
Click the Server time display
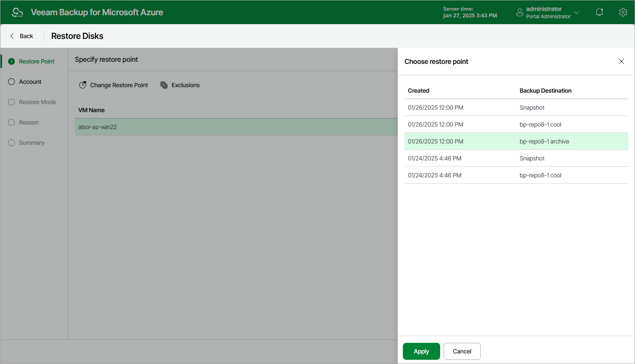[470, 12]
